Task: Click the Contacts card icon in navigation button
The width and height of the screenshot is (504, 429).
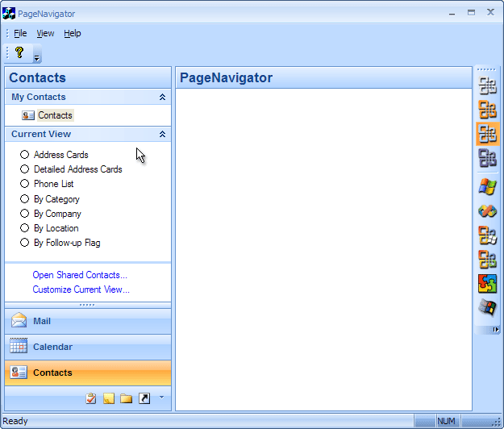Action: (19, 372)
